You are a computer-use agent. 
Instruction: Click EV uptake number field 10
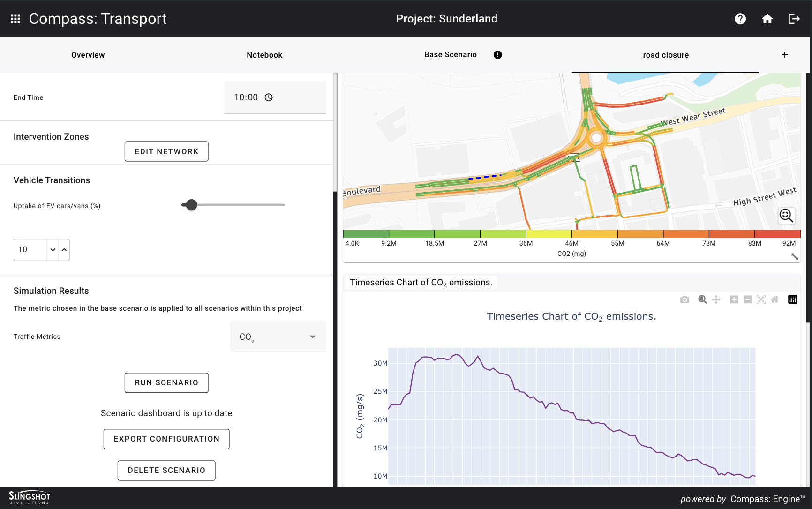pyautogui.click(x=30, y=250)
